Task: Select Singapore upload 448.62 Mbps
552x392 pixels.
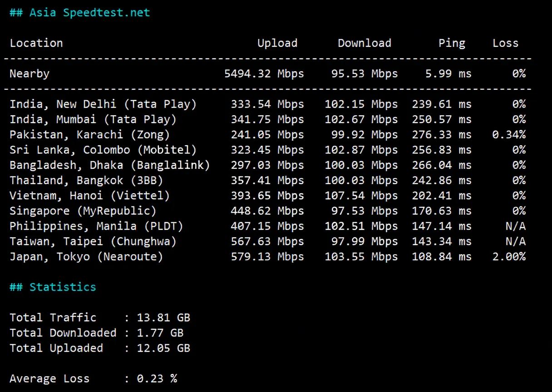Action: pos(267,211)
